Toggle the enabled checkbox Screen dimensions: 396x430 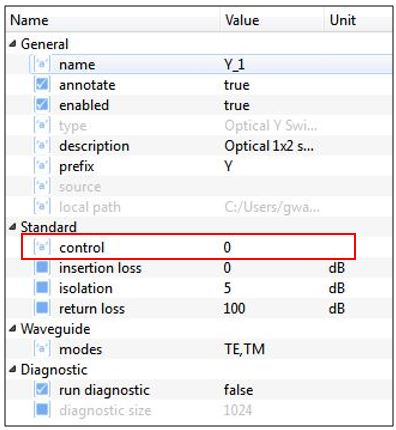point(42,105)
